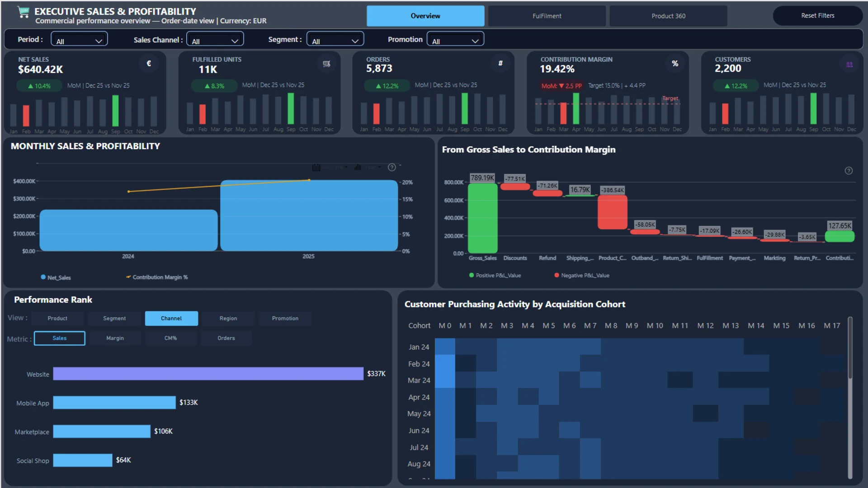Image resolution: width=868 pixels, height=488 pixels.
Task: Click the Fulfilled Units card icon
Action: pos(326,64)
